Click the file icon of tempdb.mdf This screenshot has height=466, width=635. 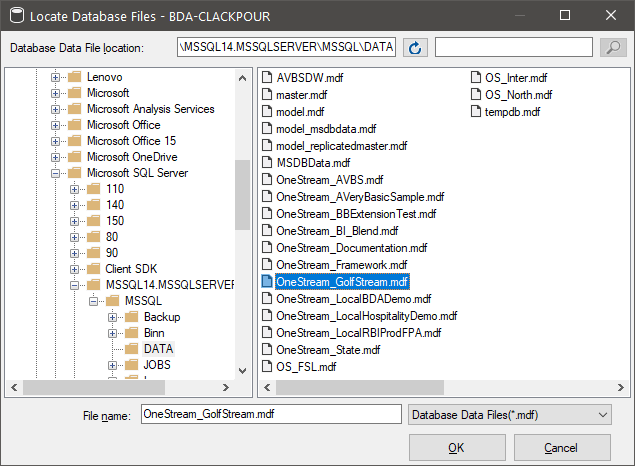click(x=476, y=111)
